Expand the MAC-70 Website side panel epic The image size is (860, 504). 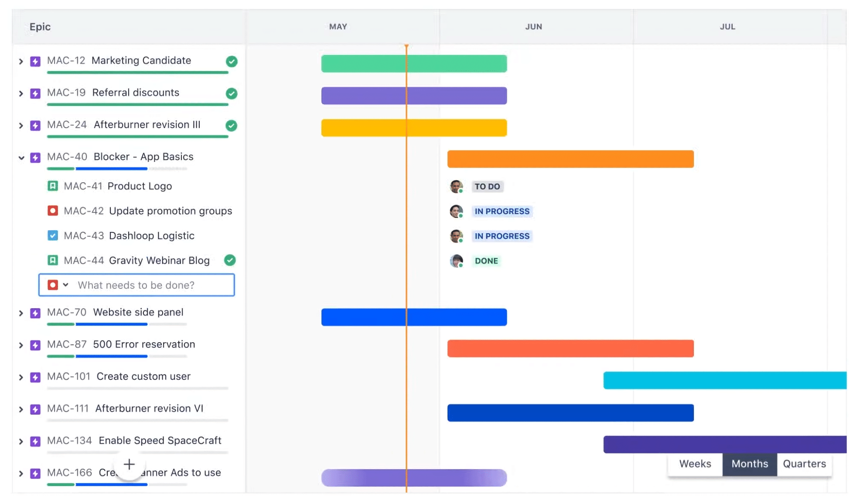click(21, 313)
